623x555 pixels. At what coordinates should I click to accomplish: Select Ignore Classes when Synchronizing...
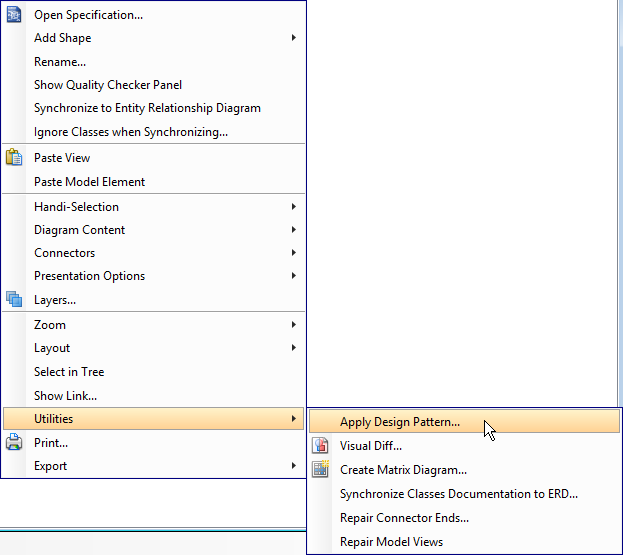coord(153,131)
